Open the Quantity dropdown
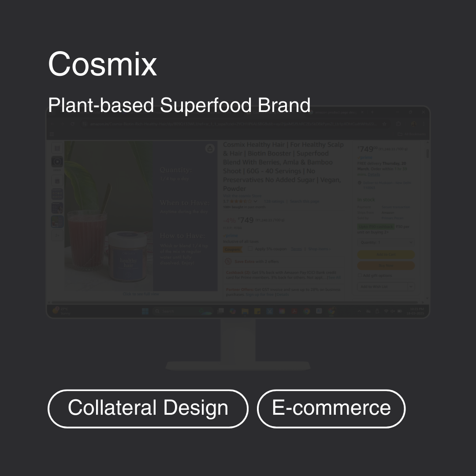Viewport: 476px width, 476px height. click(x=386, y=242)
